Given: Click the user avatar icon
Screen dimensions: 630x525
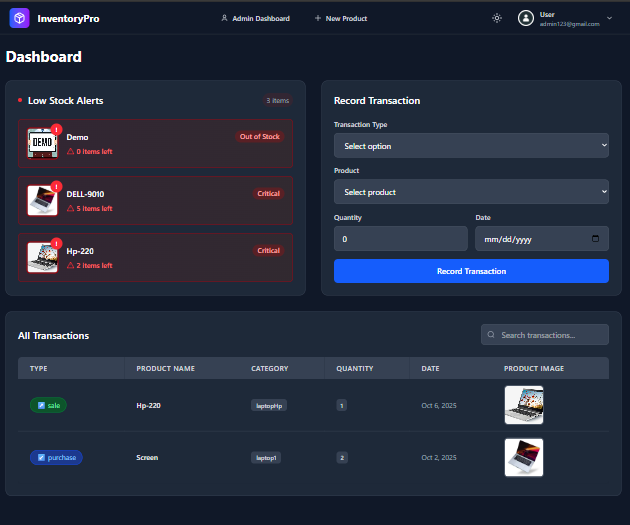Looking at the screenshot, I should (526, 18).
